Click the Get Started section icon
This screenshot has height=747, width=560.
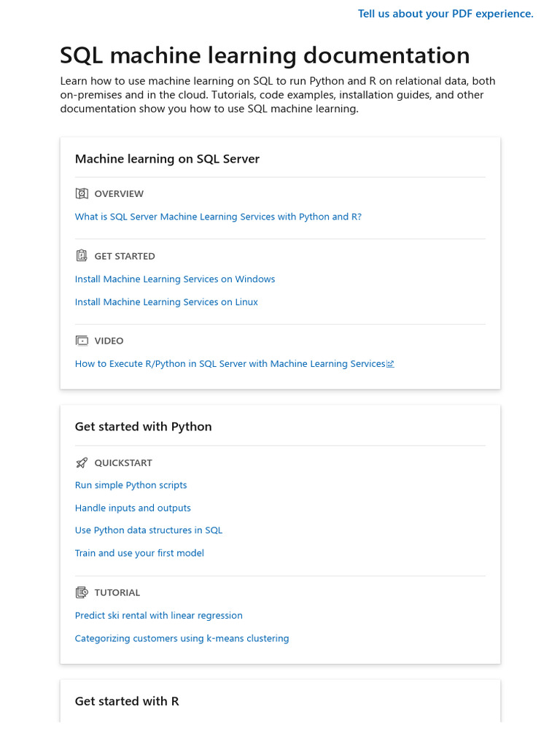pos(82,256)
